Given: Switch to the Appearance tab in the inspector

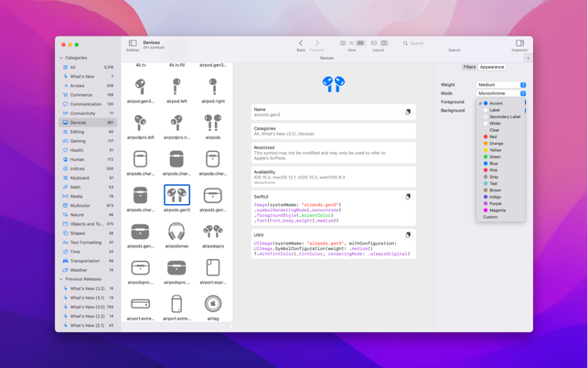Looking at the screenshot, I should [492, 67].
